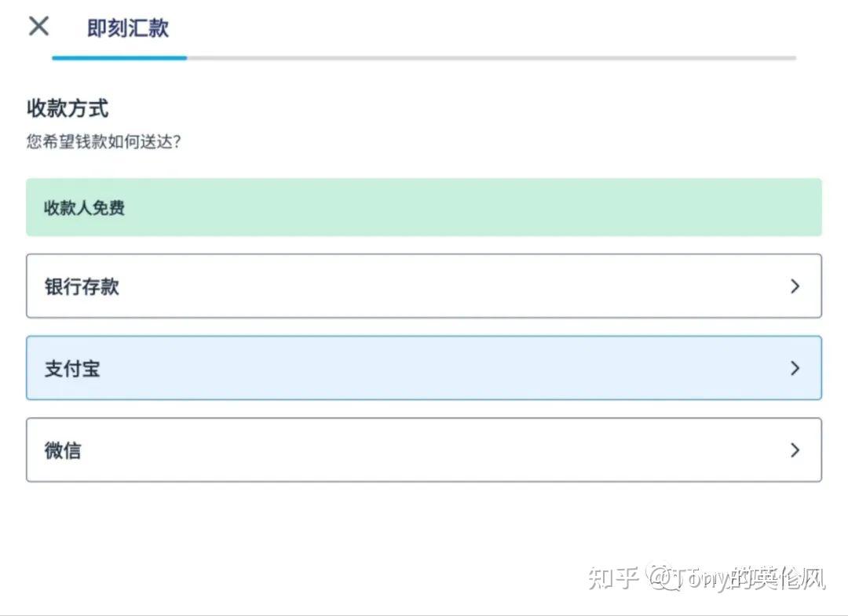Image resolution: width=848 pixels, height=616 pixels.
Task: Expand the 支付宝 option via its arrow
Action: [x=795, y=367]
